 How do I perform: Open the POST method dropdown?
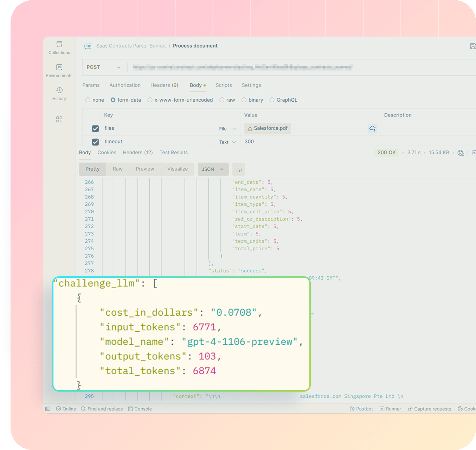(x=104, y=67)
